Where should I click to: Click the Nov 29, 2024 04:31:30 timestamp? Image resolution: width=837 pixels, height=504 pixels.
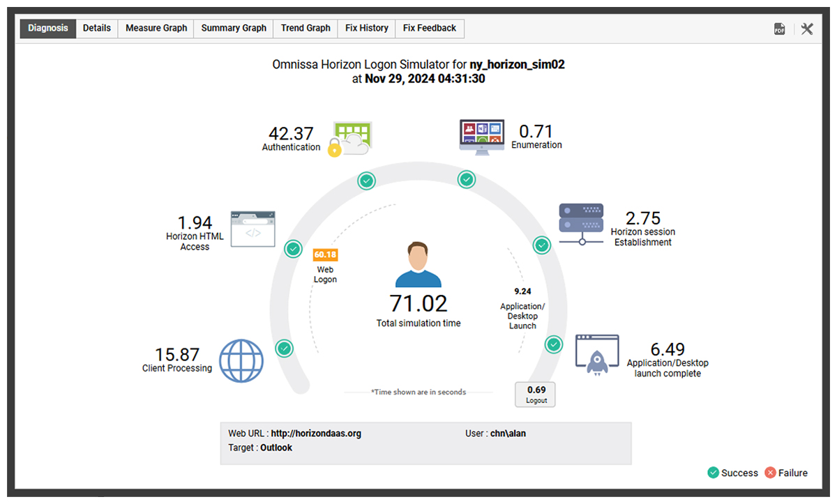click(x=425, y=79)
